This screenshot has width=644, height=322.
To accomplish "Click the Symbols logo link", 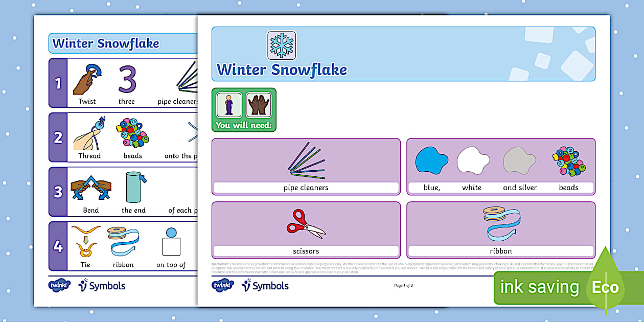I will coord(264,286).
